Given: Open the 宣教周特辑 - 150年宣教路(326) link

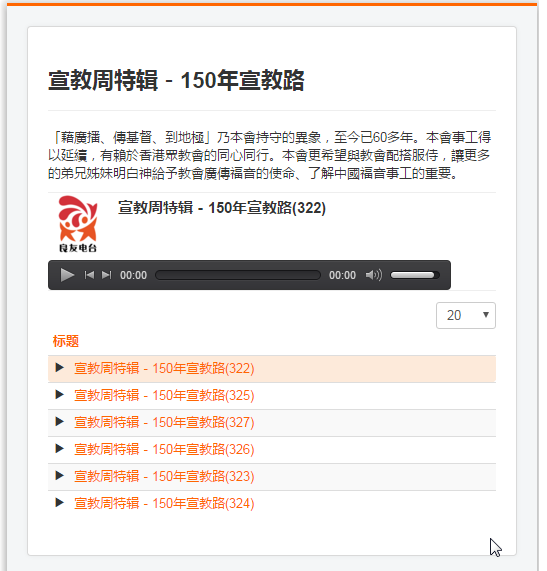Looking at the screenshot, I should pos(164,449).
